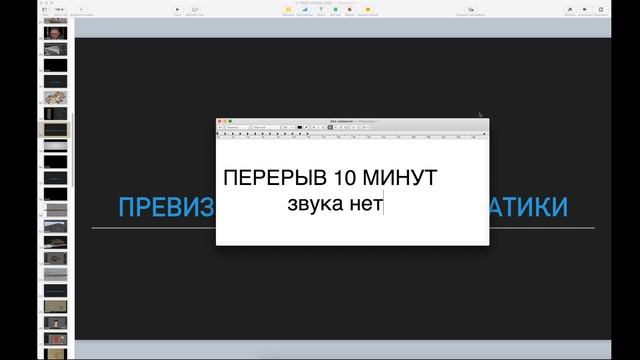Open TextEdit black text color swatch
Viewport: 640px width, 360px height.
tap(300, 127)
